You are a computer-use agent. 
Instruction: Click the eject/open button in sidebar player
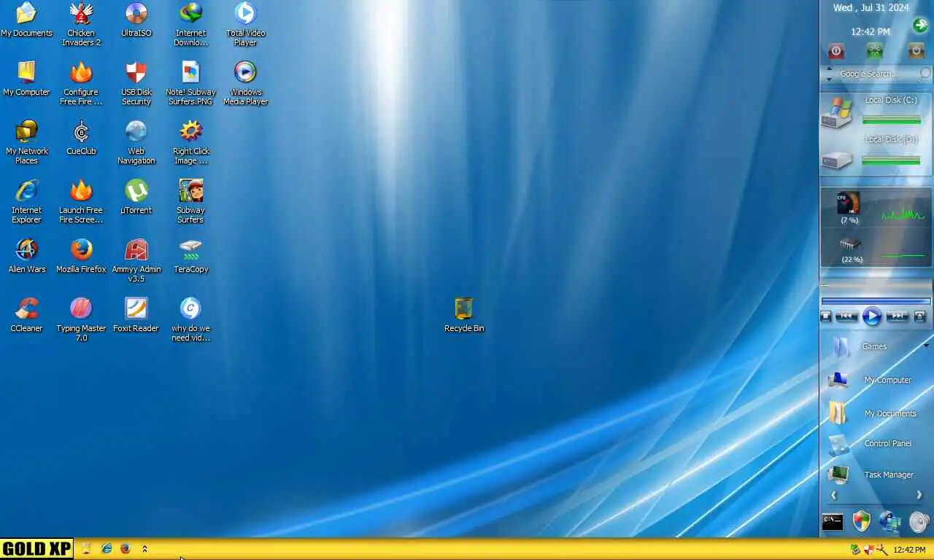coord(919,316)
